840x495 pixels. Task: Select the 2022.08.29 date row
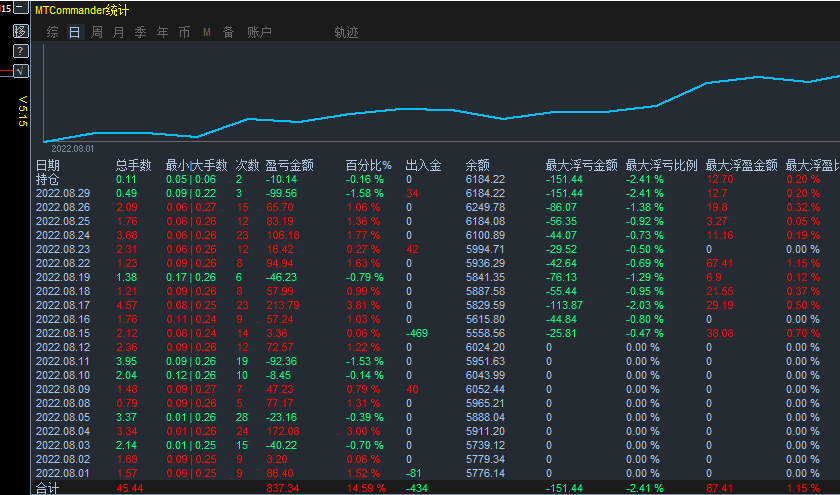[x=63, y=193]
